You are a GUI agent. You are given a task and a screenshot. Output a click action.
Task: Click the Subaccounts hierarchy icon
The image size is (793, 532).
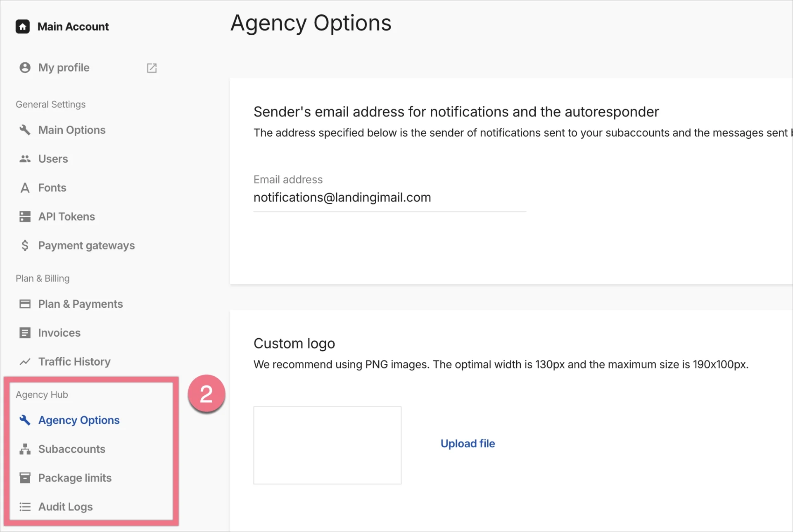pos(25,449)
